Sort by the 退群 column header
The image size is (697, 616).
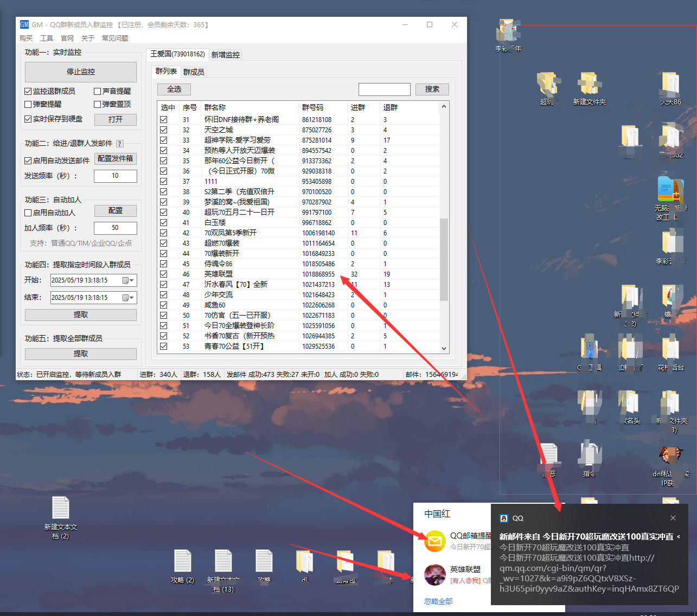(x=409, y=107)
